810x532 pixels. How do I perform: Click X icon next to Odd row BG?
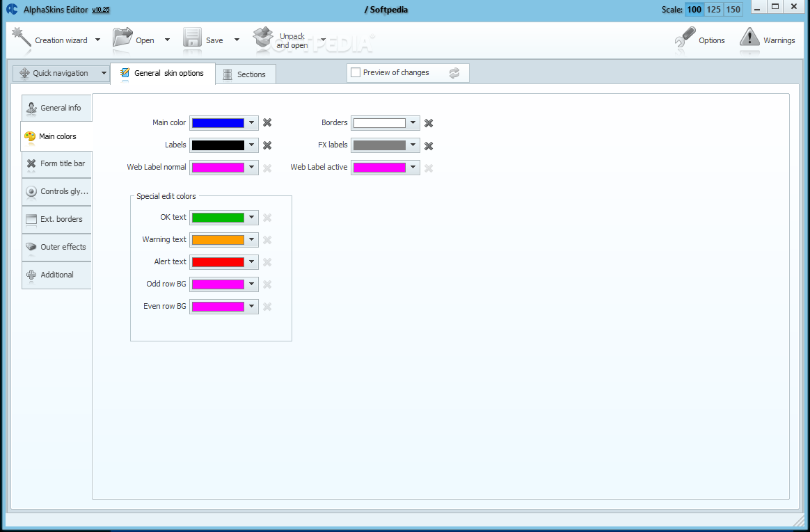click(x=267, y=284)
